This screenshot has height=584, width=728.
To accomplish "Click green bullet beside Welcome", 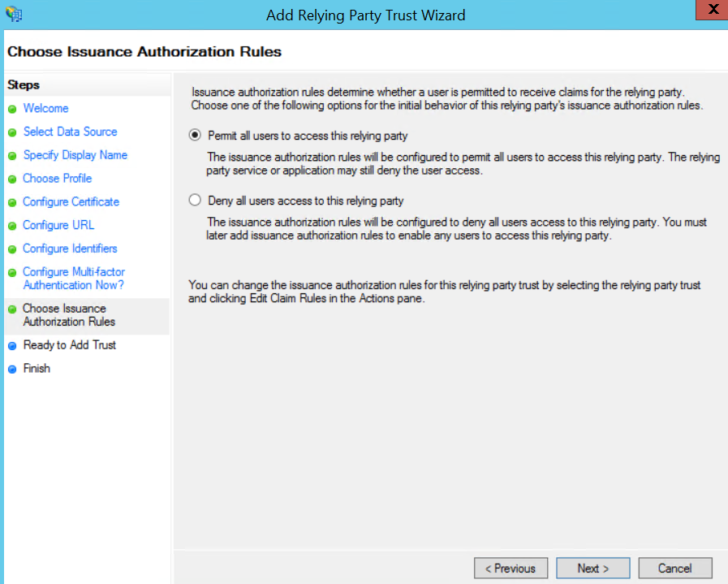I will click(12, 109).
